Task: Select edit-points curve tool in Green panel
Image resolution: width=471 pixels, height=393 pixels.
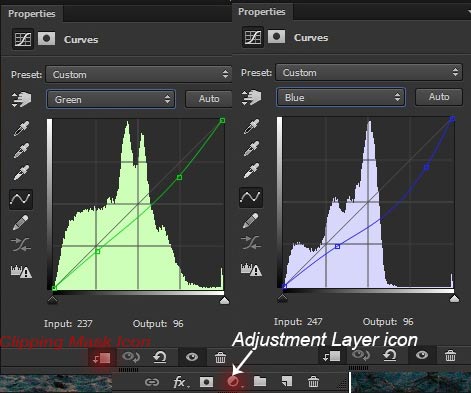Action: (21, 199)
